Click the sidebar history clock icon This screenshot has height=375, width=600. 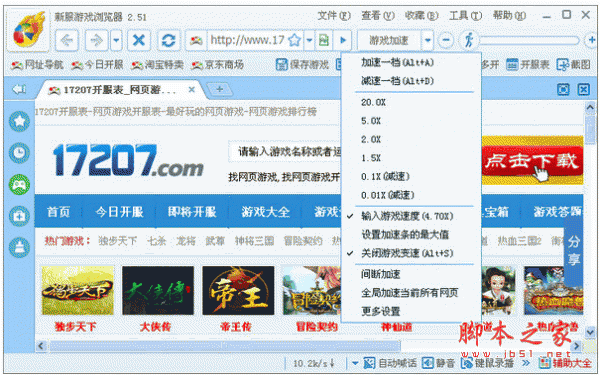[20, 153]
